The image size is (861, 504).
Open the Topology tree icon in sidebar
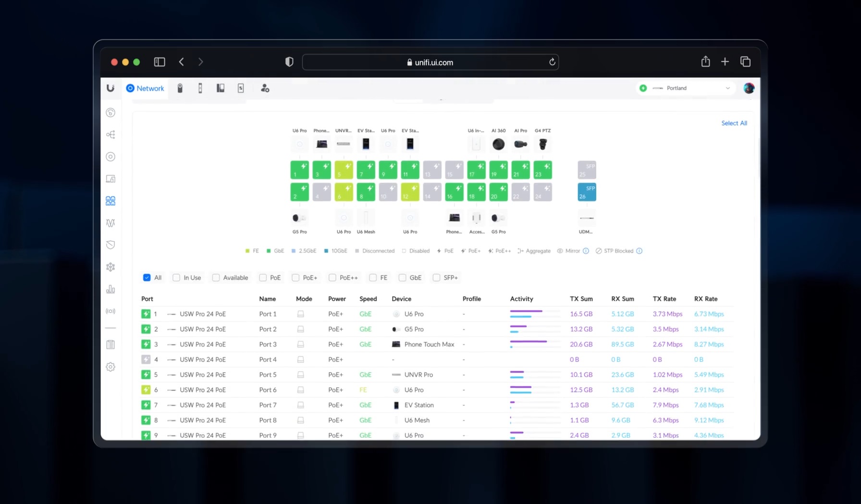tap(111, 135)
